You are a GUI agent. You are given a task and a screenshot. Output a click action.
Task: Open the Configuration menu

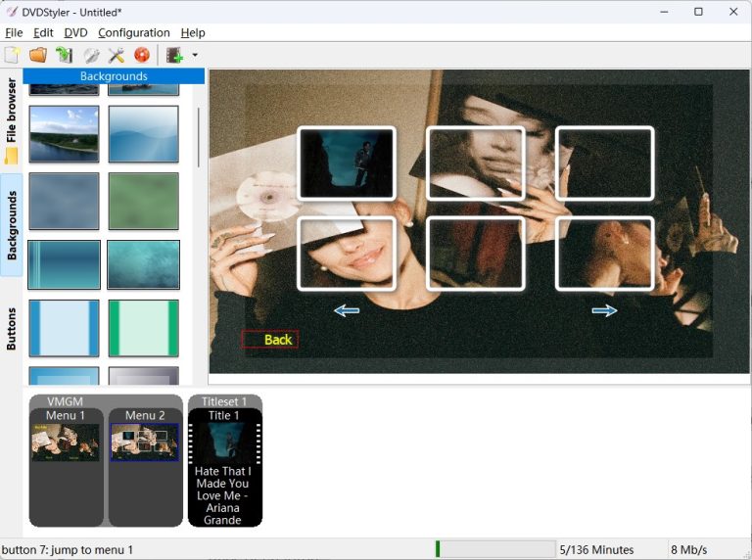[x=134, y=32]
